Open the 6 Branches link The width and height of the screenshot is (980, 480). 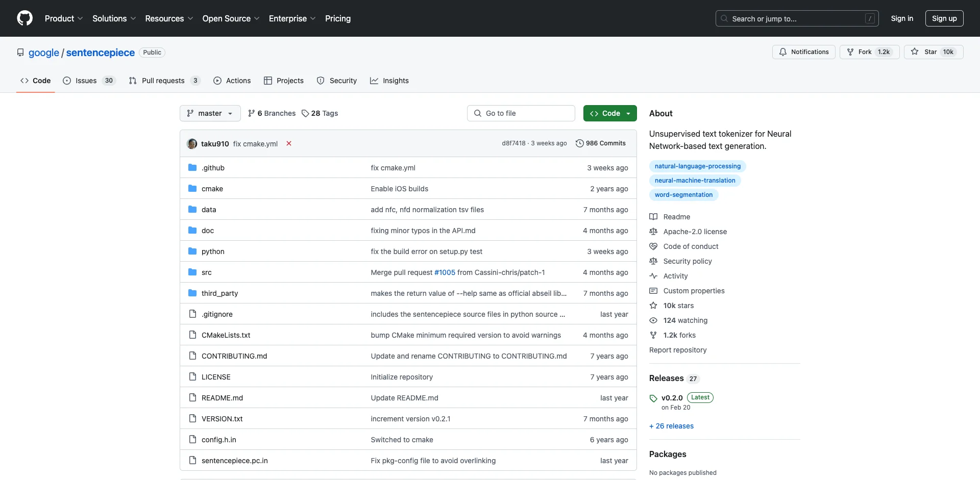[x=272, y=113]
